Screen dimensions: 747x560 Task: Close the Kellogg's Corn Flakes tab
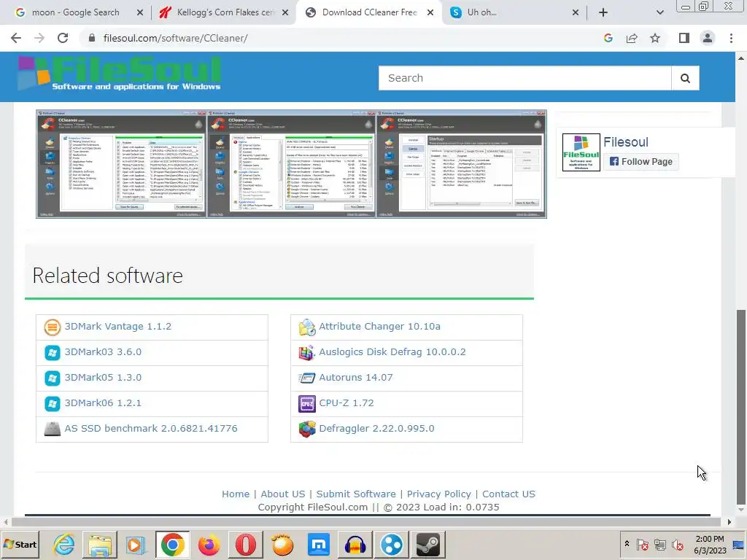285,13
